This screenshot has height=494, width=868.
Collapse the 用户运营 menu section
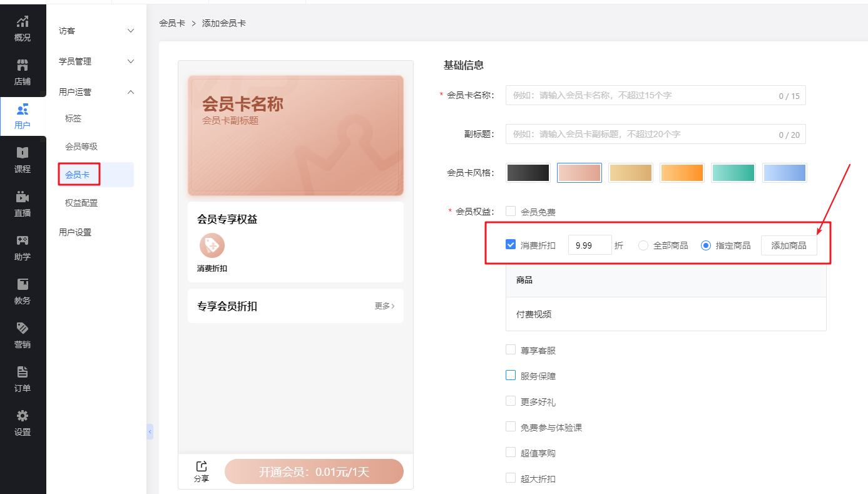pos(96,92)
